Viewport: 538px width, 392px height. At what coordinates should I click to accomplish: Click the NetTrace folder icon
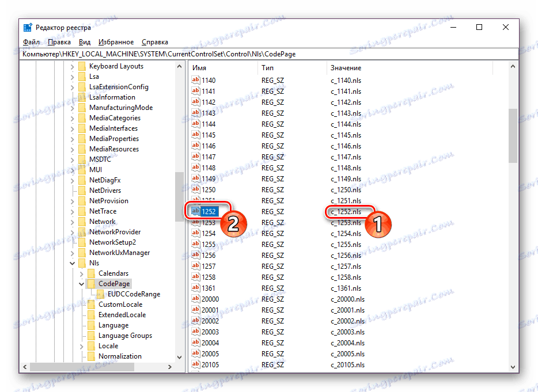pyautogui.click(x=82, y=211)
